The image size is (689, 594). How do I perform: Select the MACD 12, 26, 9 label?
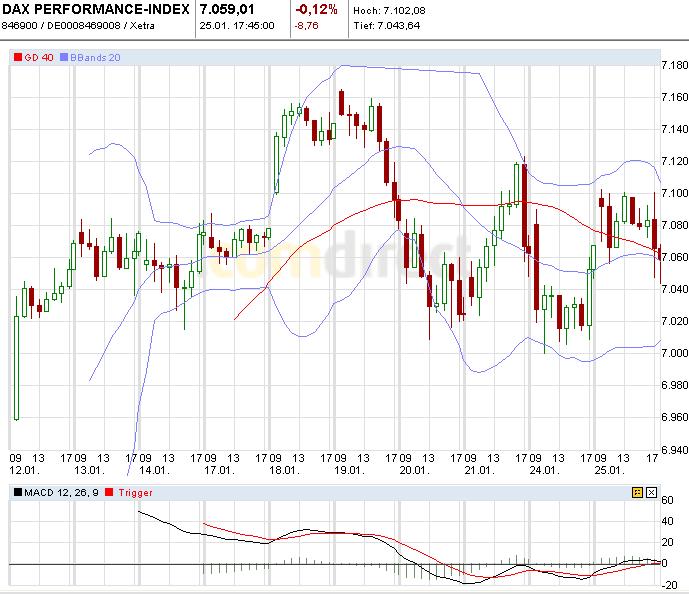(62, 493)
